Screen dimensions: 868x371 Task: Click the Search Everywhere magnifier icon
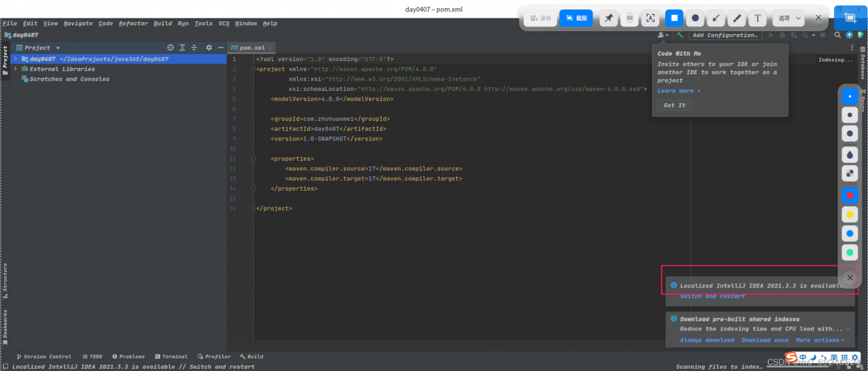tap(837, 35)
